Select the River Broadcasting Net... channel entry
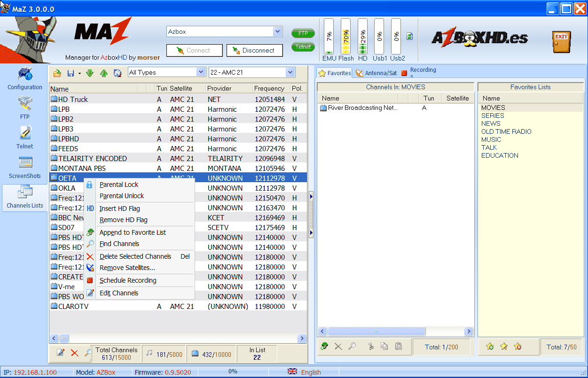Image resolution: width=588 pixels, height=378 pixels. 359,108
